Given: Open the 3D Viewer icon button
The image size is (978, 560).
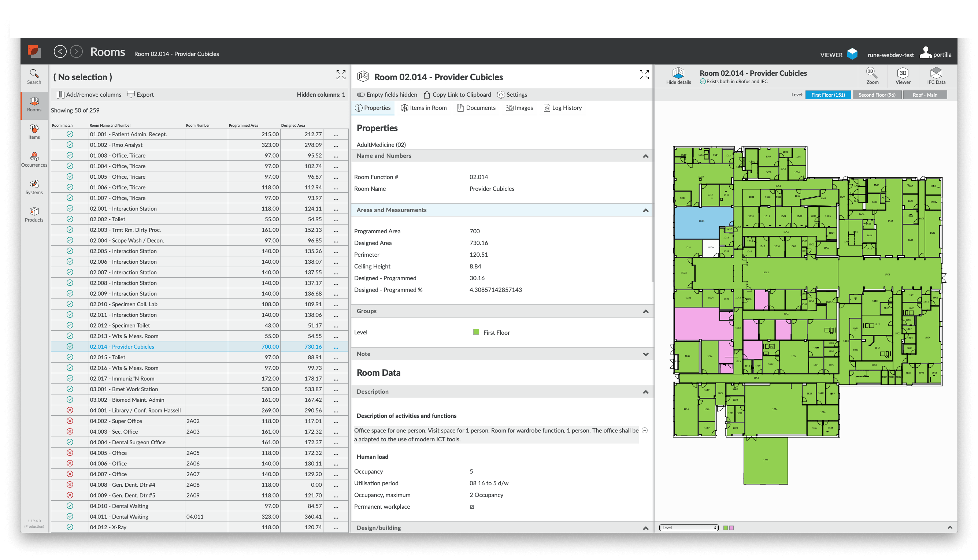Looking at the screenshot, I should point(902,76).
